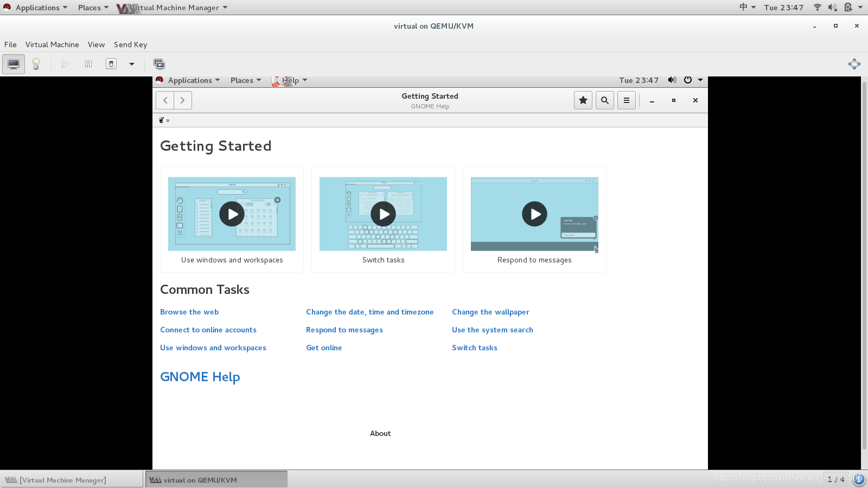Open host clock Tue 23:47
Screen dimensions: 868x488
pos(783,8)
